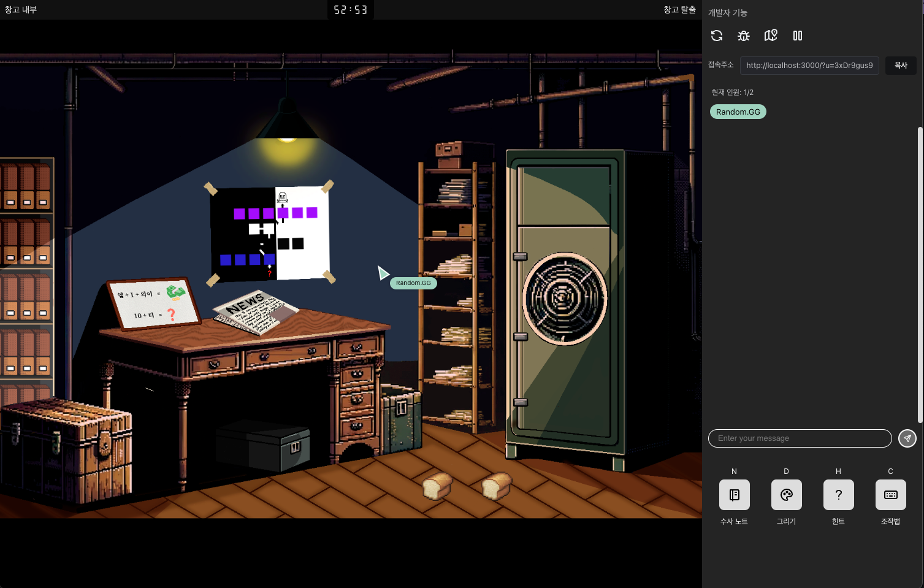Inspect the NEWS newspaper on the desk

coord(254,311)
